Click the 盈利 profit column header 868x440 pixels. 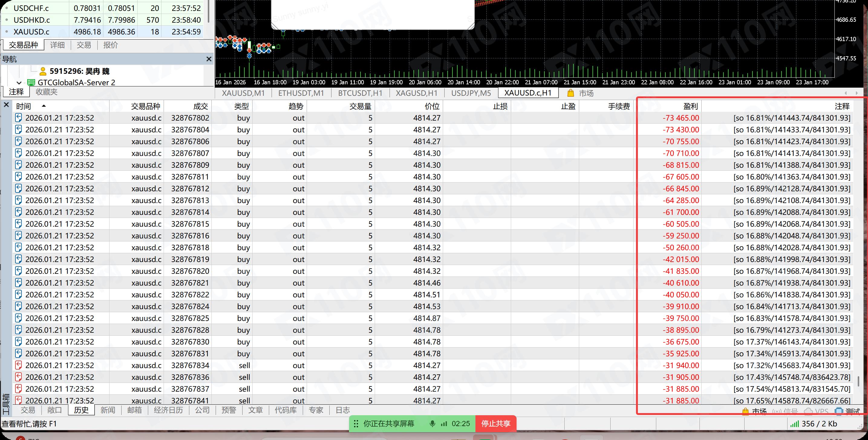(690, 106)
